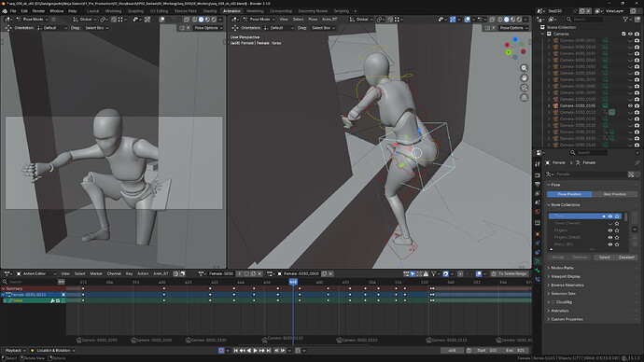Click the Rest Position button
The image size is (644, 362).
[615, 194]
